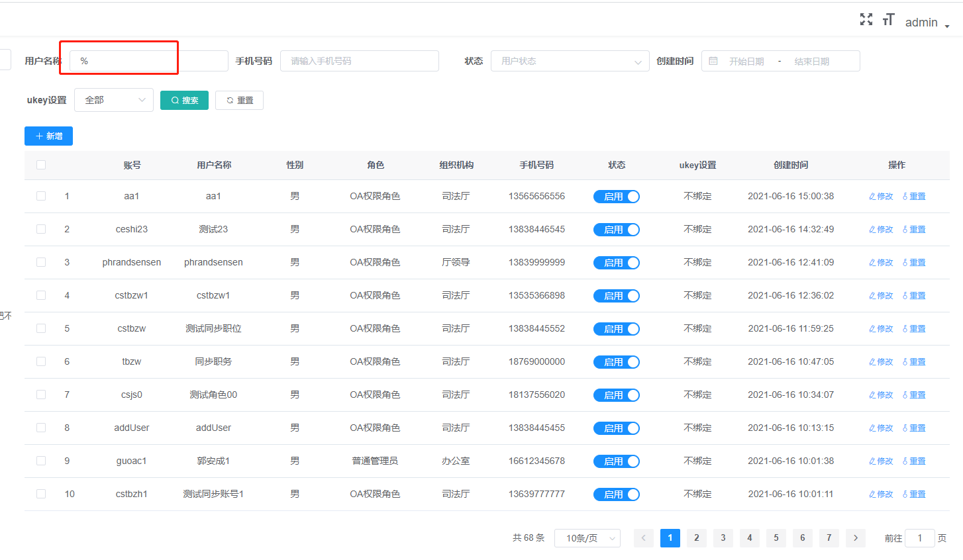Screen dimensions: 963x560
Task: Reset the filters with the reset button
Action: (x=239, y=101)
